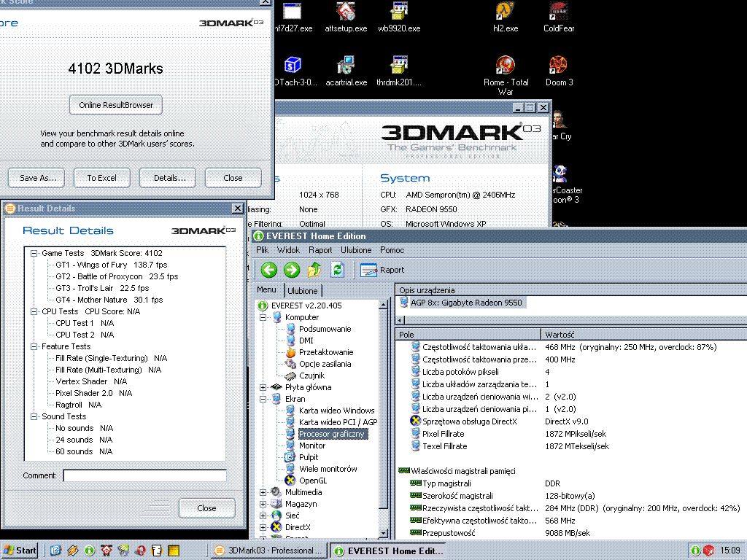The image size is (747, 560).
Task: Click the green Back arrow in EVEREST toolbar
Action: (268, 270)
